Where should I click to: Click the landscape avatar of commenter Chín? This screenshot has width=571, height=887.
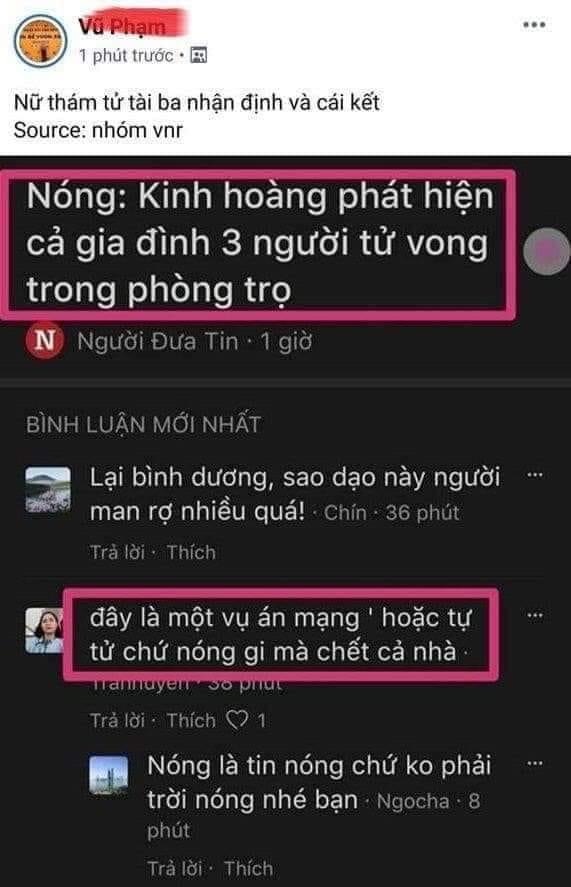tap(48, 489)
